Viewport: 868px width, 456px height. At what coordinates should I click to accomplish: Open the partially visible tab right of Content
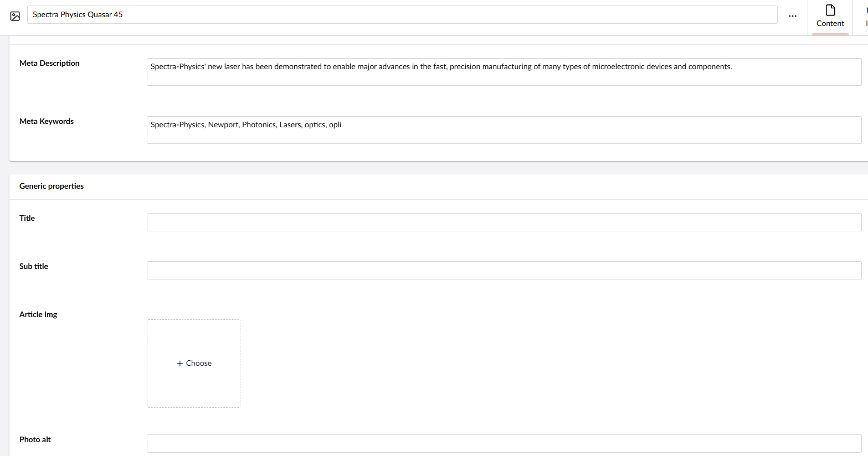(x=865, y=17)
